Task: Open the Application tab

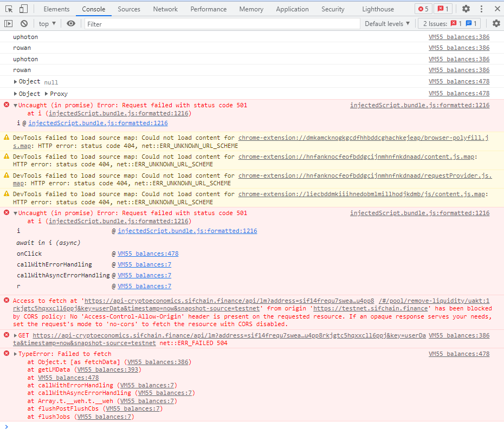Action: click(x=292, y=9)
